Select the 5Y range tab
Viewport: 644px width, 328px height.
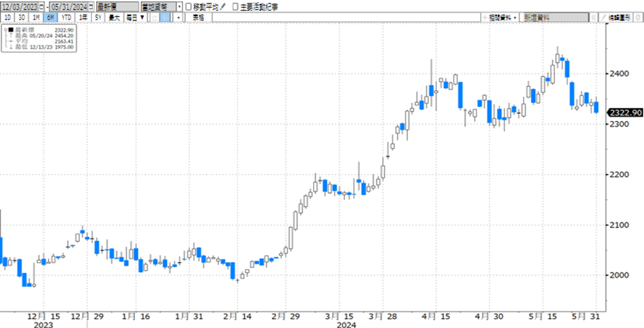pos(98,18)
